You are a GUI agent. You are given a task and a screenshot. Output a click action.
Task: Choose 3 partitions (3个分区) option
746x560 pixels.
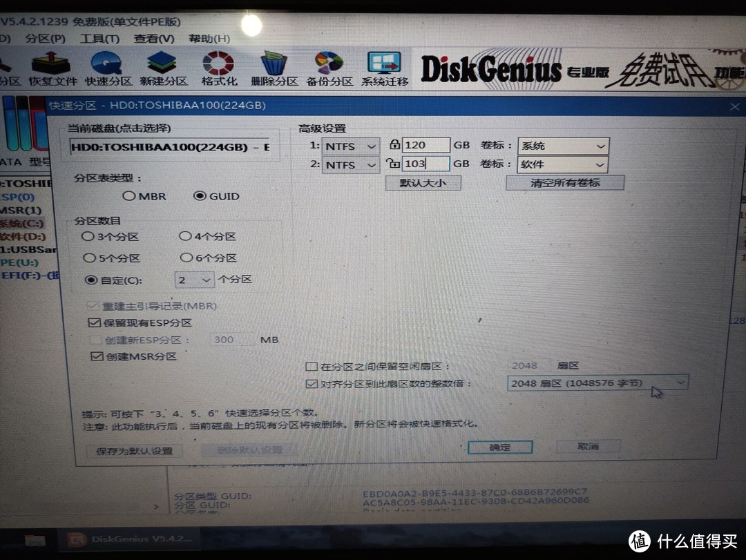point(110,236)
